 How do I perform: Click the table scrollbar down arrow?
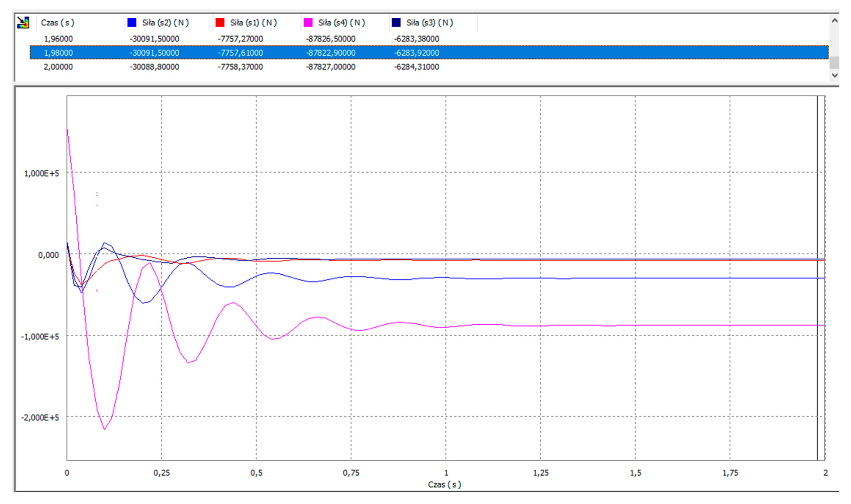click(835, 75)
